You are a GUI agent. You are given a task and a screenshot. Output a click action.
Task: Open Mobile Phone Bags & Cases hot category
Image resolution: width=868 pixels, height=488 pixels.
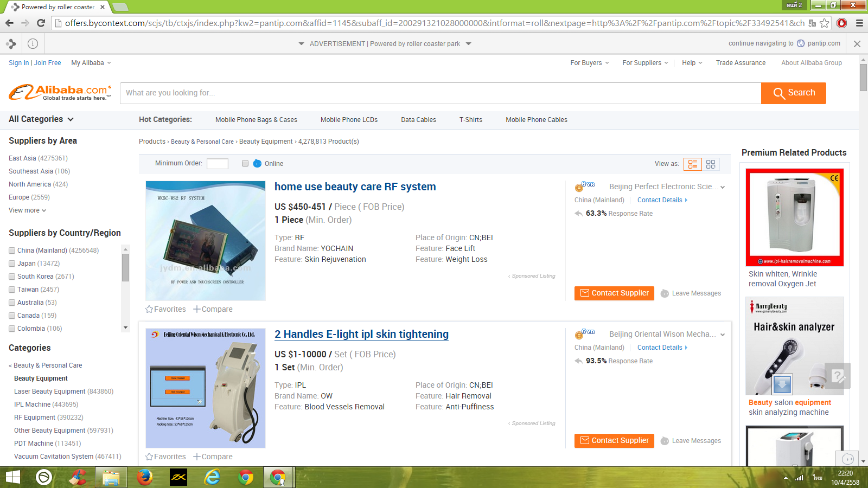pyautogui.click(x=256, y=120)
